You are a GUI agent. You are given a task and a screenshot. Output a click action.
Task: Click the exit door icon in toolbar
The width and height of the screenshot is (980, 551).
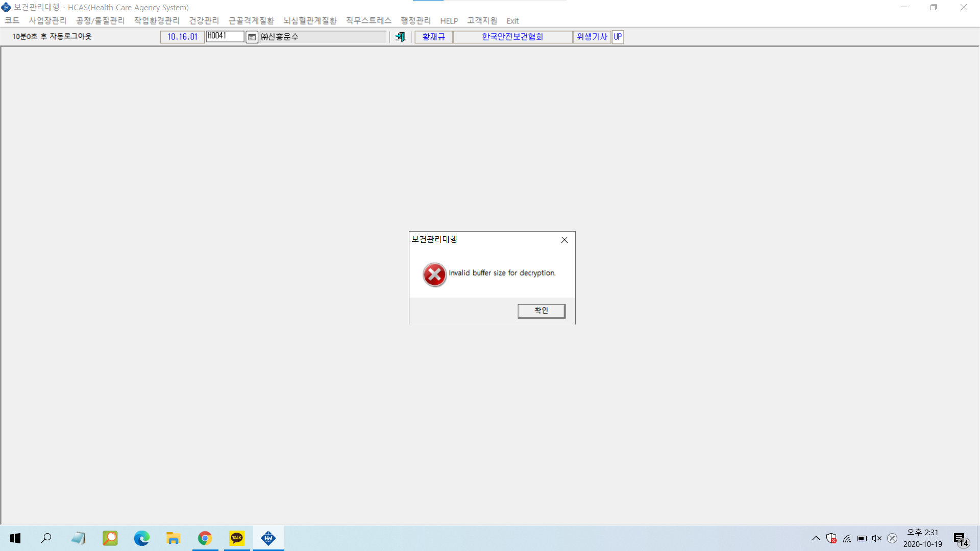400,37
